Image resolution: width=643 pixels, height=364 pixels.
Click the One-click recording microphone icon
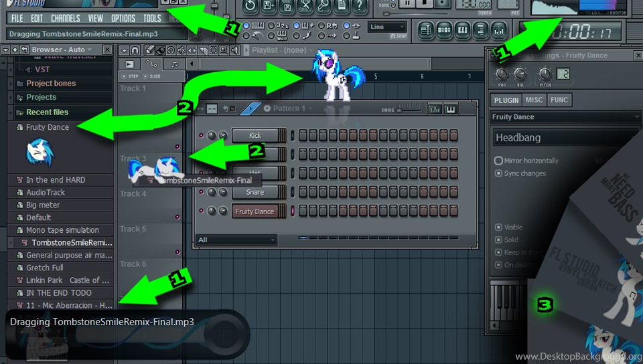(x=323, y=6)
